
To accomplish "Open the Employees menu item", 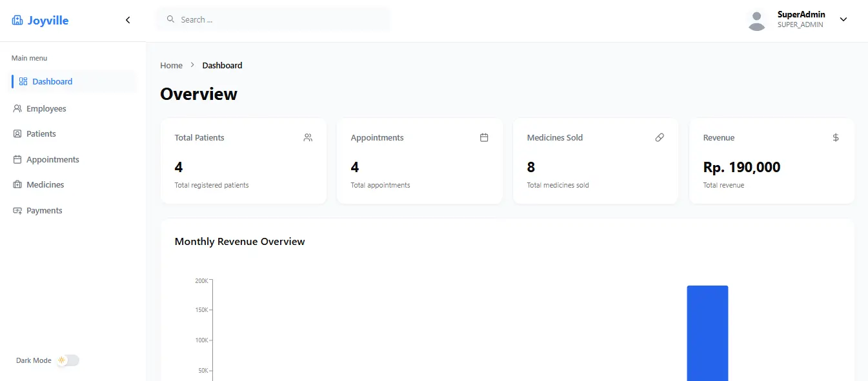I will (46, 109).
